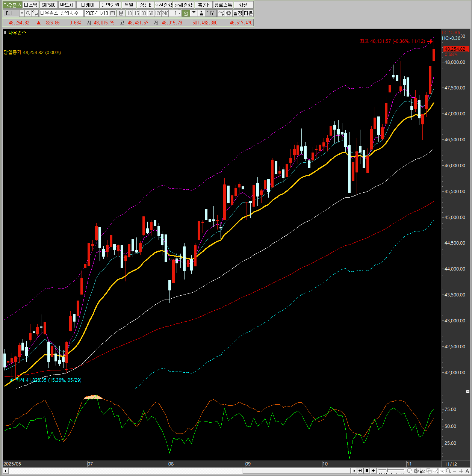Click the chart layout grid icon at bottom

(410, 471)
